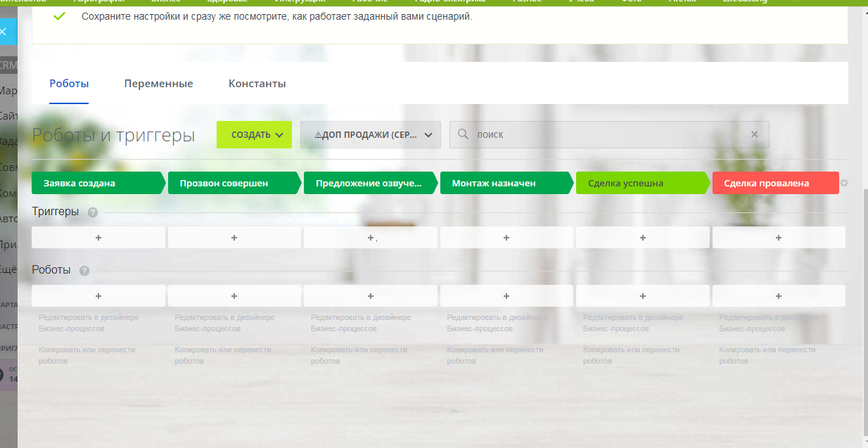
Task: Open the СОЗДАТЬ dropdown button
Action: (x=254, y=134)
